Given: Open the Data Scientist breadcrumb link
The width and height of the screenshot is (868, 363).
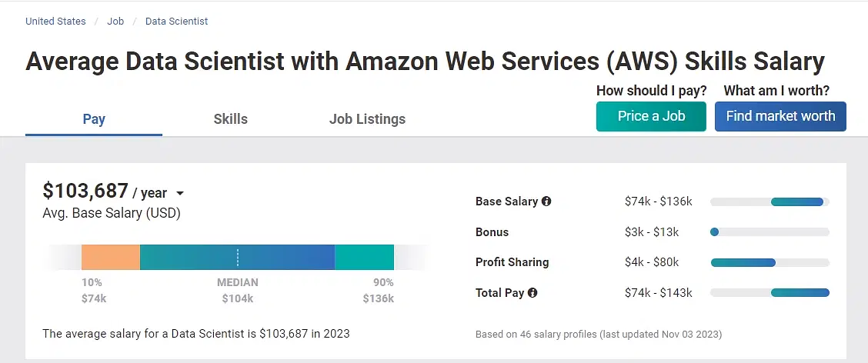Looking at the screenshot, I should 176,21.
